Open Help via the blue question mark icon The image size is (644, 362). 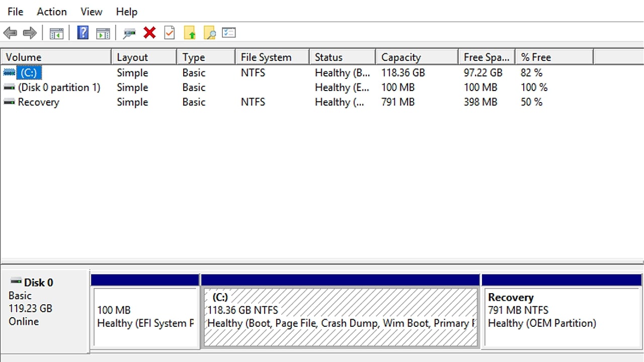[83, 33]
